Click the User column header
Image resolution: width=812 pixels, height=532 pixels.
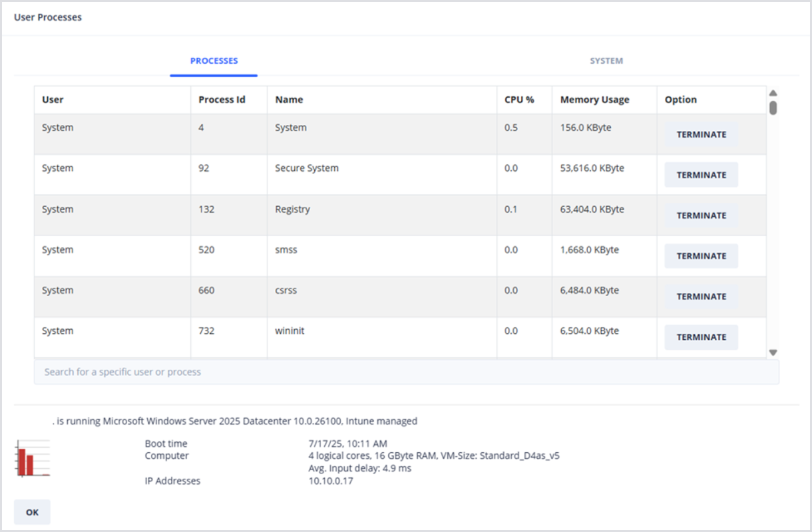point(53,100)
